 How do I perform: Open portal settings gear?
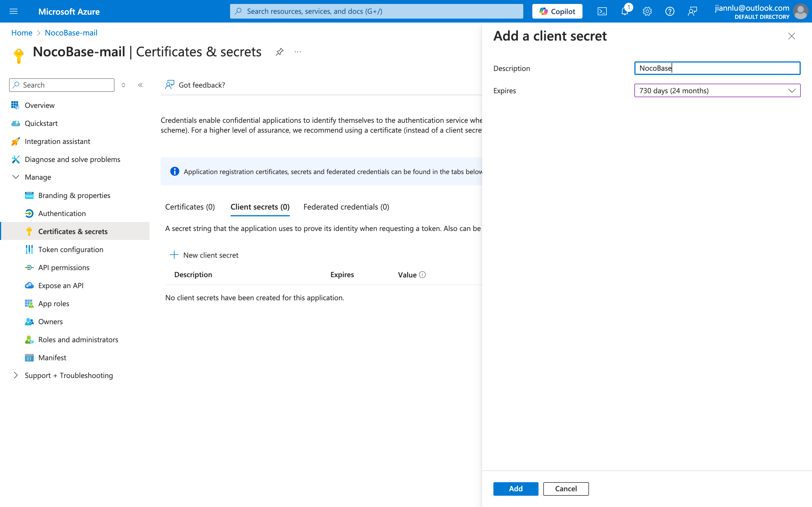coord(647,11)
